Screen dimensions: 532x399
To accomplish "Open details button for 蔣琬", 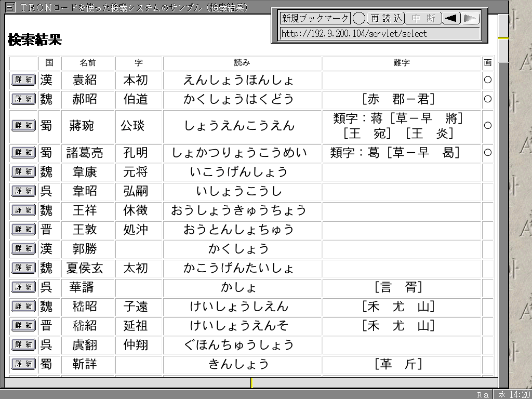I will tap(23, 125).
